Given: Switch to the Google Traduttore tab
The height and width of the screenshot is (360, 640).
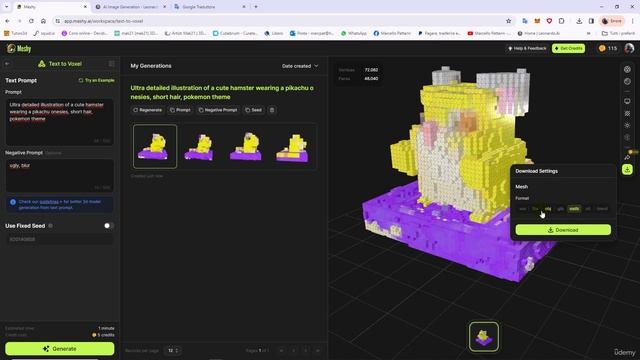Looking at the screenshot, I should coord(209,7).
